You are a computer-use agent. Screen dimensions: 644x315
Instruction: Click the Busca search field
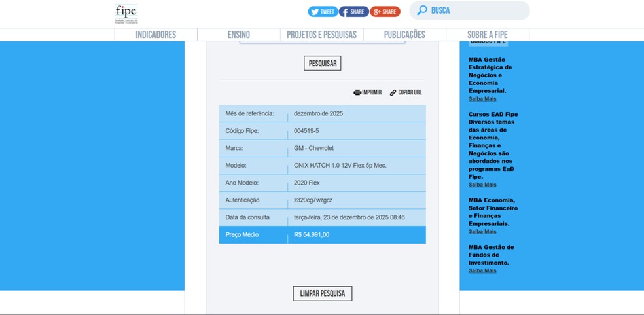click(x=469, y=10)
